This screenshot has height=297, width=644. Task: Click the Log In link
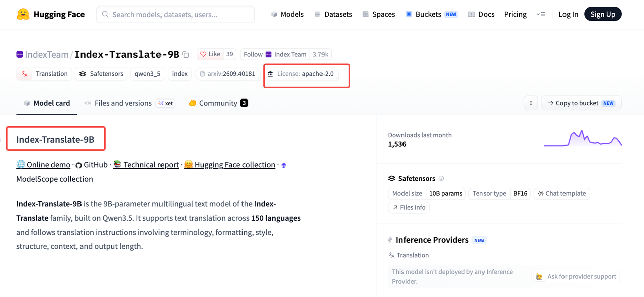pos(568,14)
